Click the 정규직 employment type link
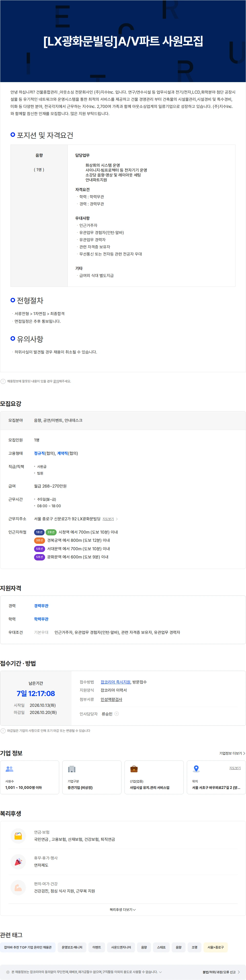This screenshot has width=246, height=980. (x=39, y=453)
